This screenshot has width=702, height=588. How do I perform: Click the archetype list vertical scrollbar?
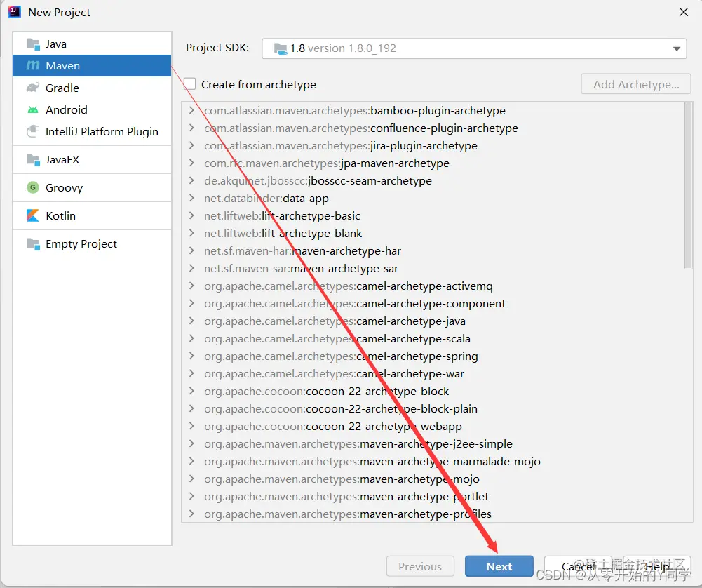click(688, 185)
